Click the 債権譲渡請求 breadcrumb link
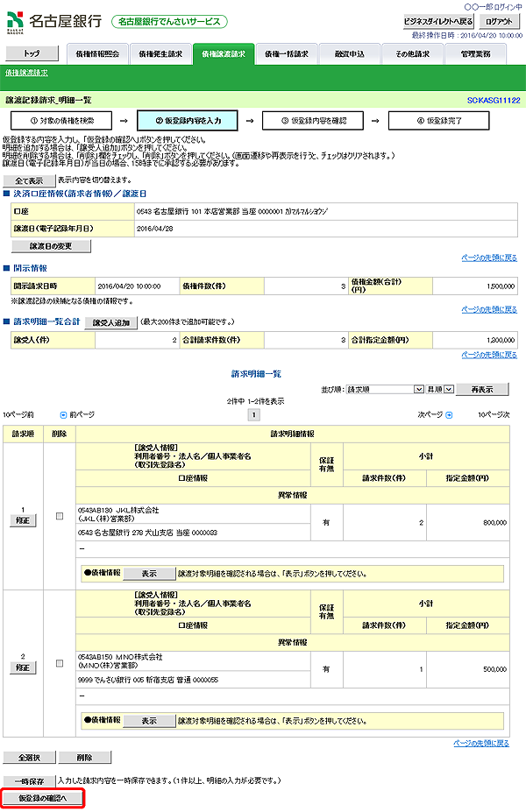Screen dimensions: 526x812 (26, 73)
